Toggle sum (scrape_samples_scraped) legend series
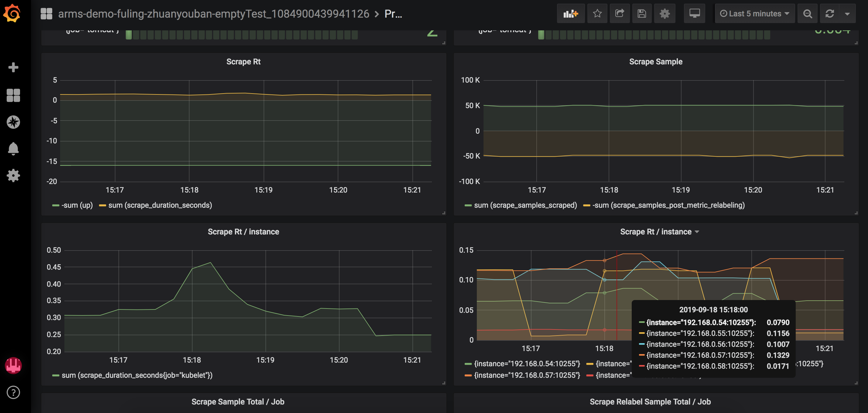Screen dimensions: 868x413 525,205
